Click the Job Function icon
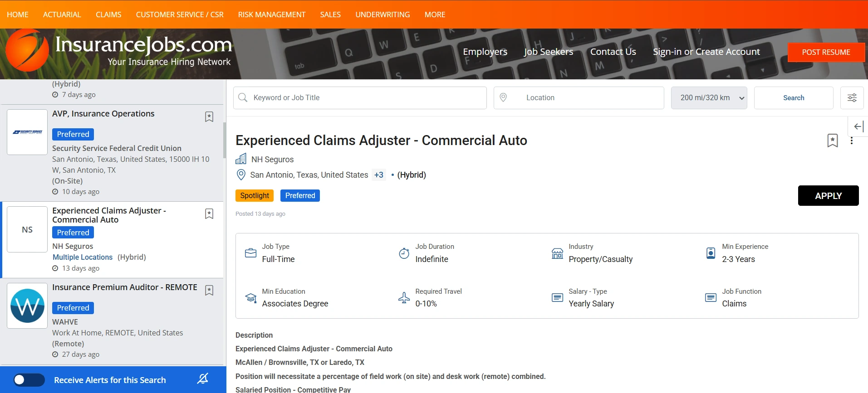 (x=711, y=298)
